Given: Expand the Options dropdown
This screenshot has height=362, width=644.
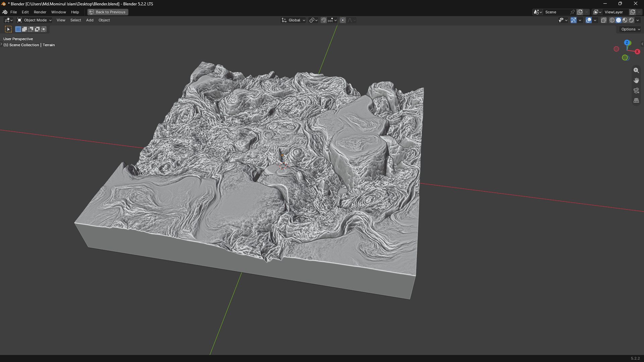Looking at the screenshot, I should (631, 29).
